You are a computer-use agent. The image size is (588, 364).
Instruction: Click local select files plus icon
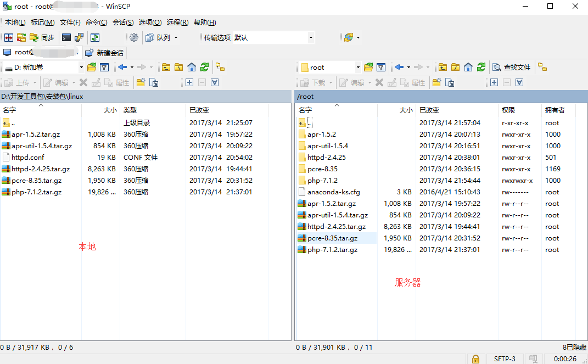189,82
